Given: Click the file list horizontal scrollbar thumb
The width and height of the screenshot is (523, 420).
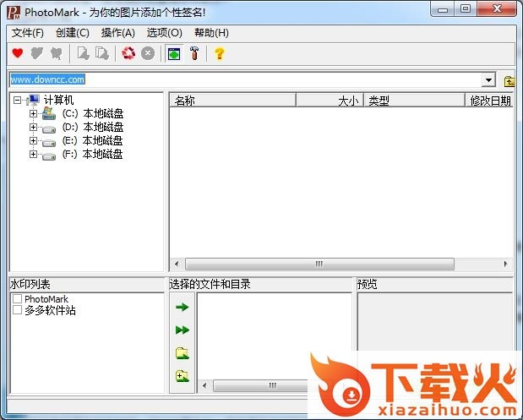Looking at the screenshot, I should point(319,264).
